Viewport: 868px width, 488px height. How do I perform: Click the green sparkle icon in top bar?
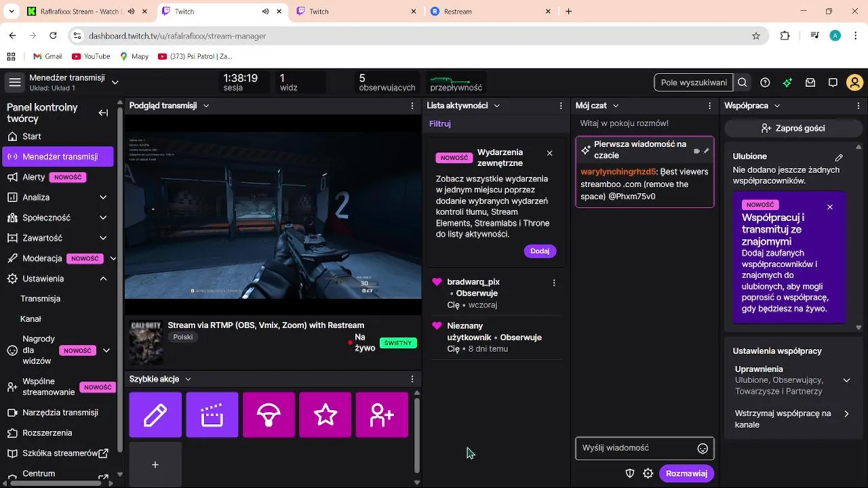pyautogui.click(x=787, y=83)
